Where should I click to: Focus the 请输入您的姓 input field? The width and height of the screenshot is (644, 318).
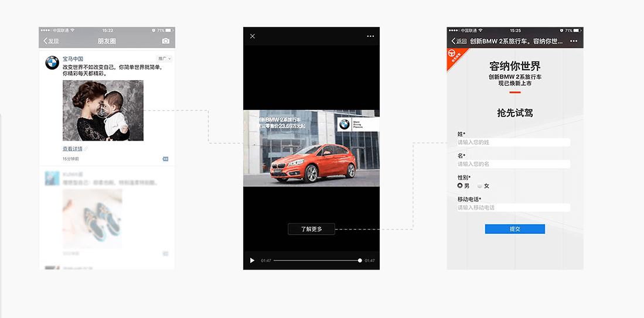tap(514, 142)
